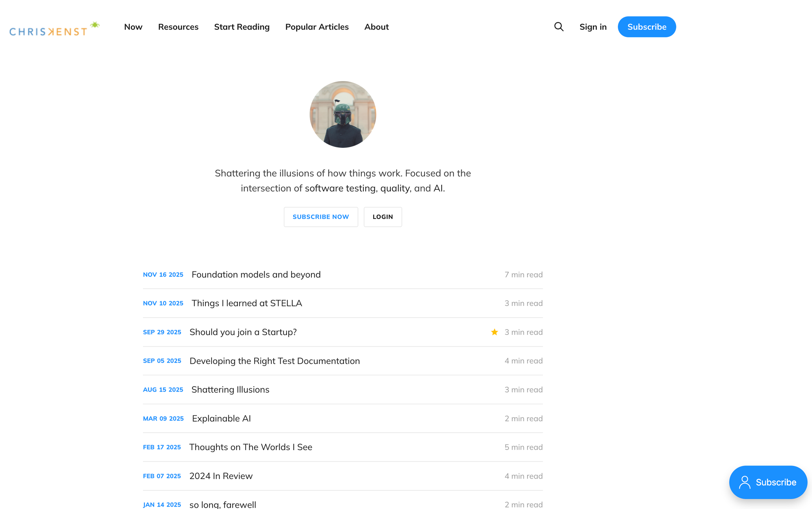The height and width of the screenshot is (509, 812).
Task: Open the Popular Articles page
Action: [317, 27]
